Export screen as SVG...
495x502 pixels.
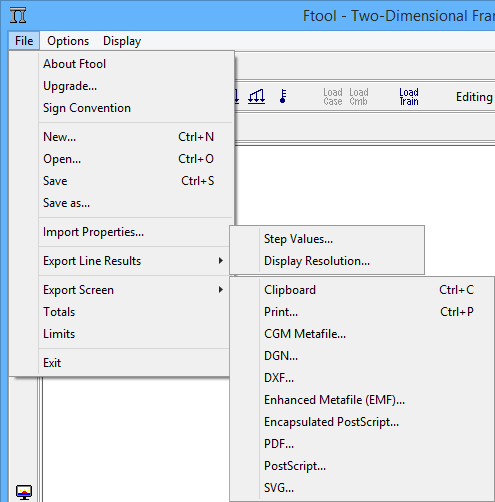362,488
